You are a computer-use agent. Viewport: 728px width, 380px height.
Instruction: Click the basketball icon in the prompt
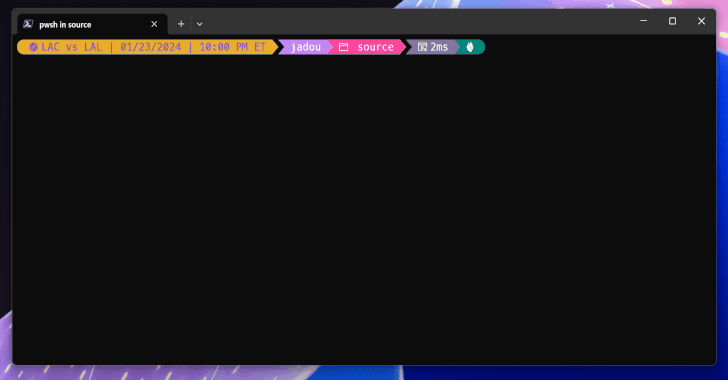pyautogui.click(x=33, y=47)
